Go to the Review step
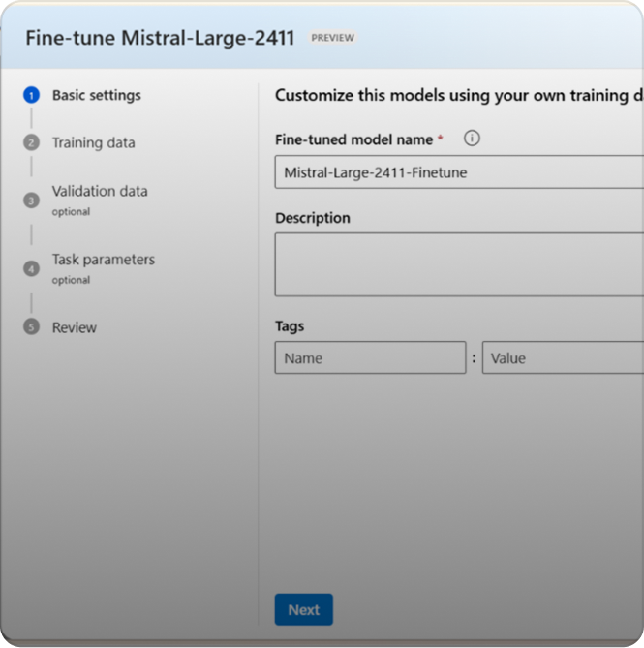 point(75,327)
